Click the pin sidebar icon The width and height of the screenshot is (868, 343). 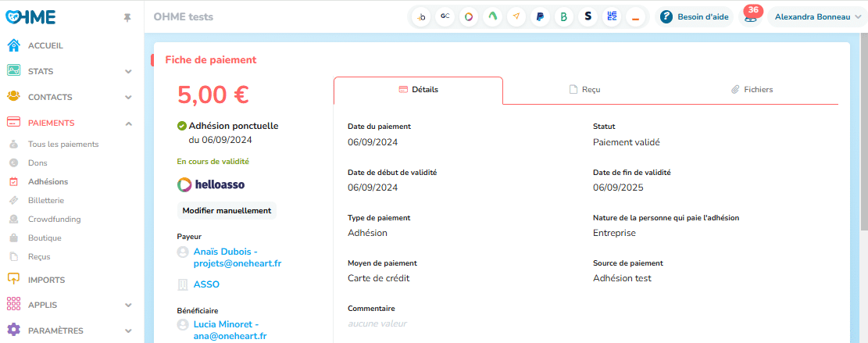(127, 17)
